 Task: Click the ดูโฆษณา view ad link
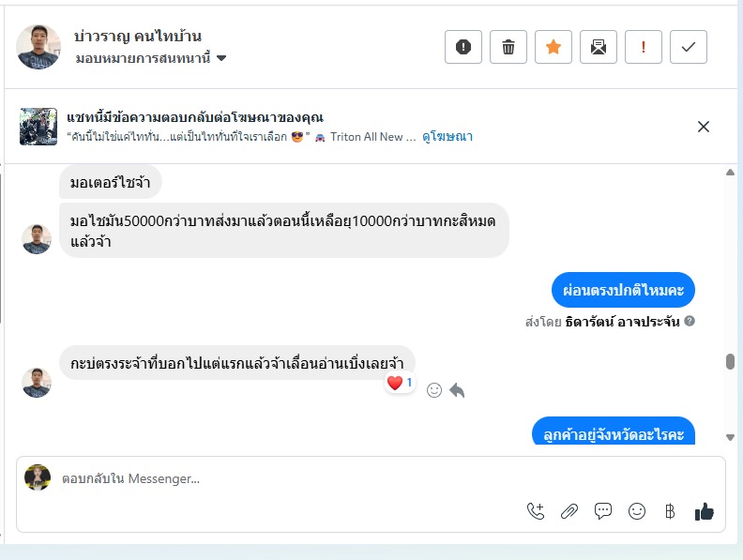coord(447,137)
